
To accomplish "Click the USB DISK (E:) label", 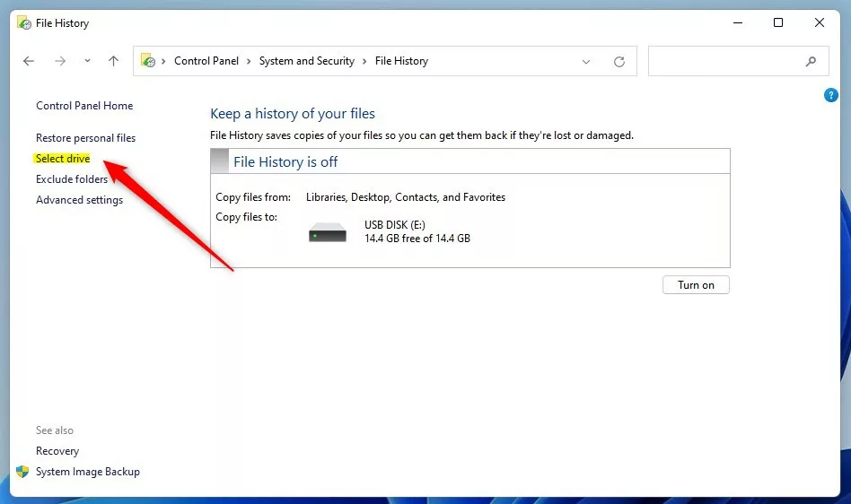I will coord(395,225).
